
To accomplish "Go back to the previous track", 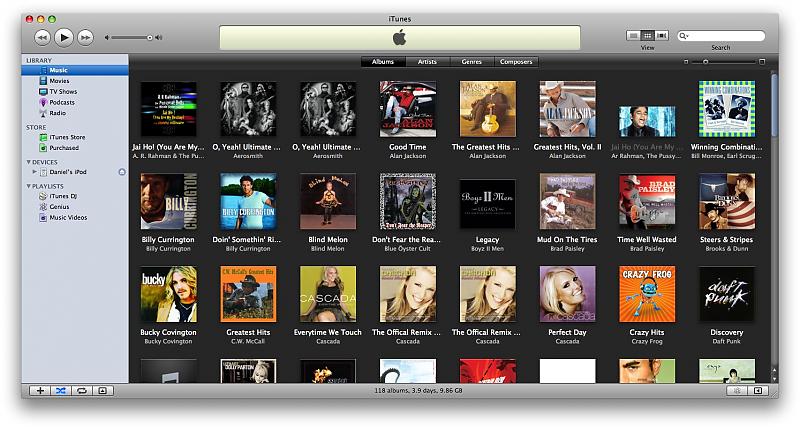I will (x=42, y=37).
